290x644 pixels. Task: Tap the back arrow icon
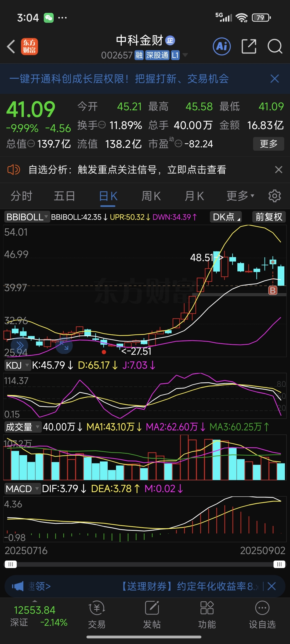[x=11, y=47]
